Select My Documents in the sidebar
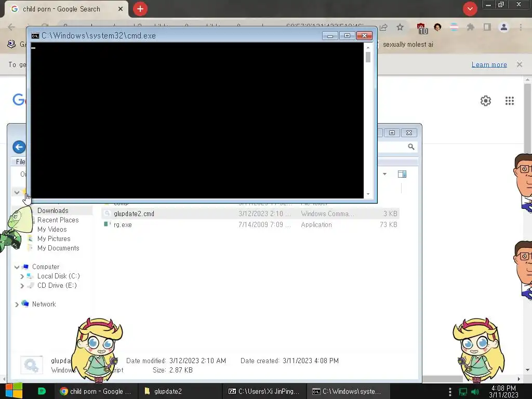Viewport: 532px width, 399px height. tap(58, 248)
